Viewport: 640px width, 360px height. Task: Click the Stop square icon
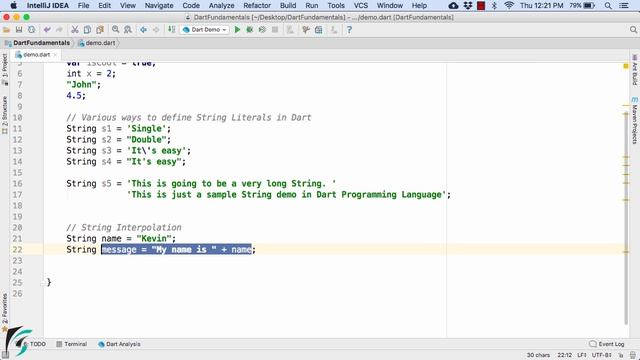(275, 30)
